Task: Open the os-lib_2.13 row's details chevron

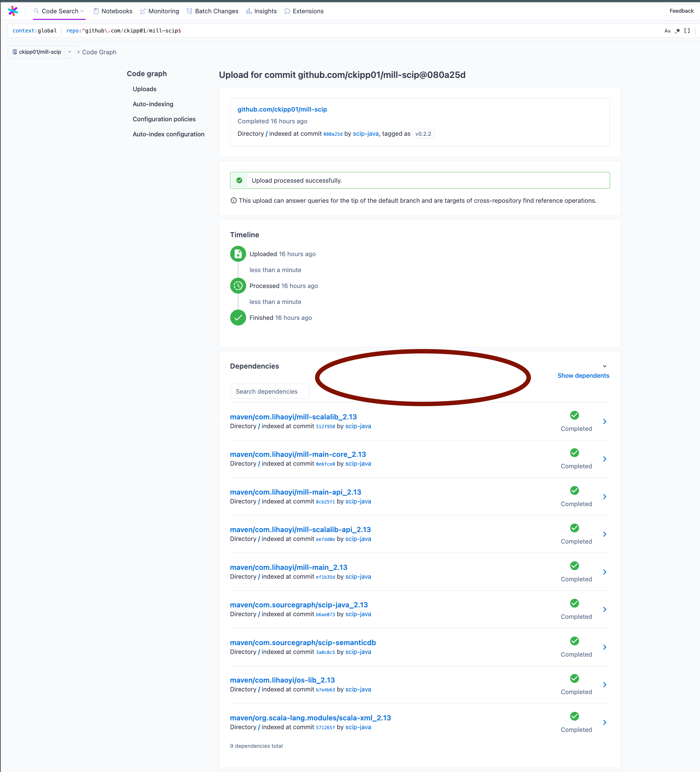Action: [x=604, y=685]
